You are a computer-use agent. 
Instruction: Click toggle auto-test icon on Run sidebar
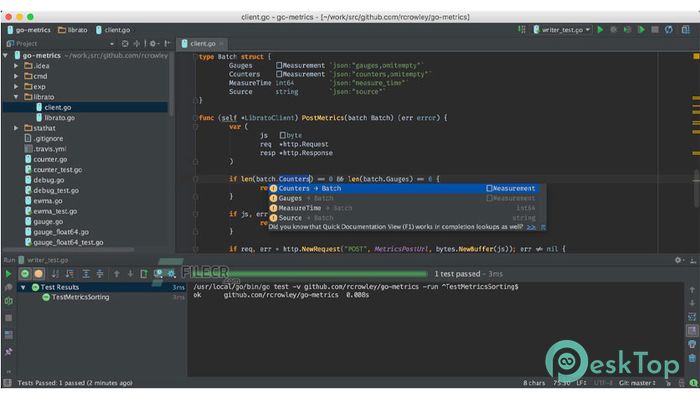tap(8, 301)
